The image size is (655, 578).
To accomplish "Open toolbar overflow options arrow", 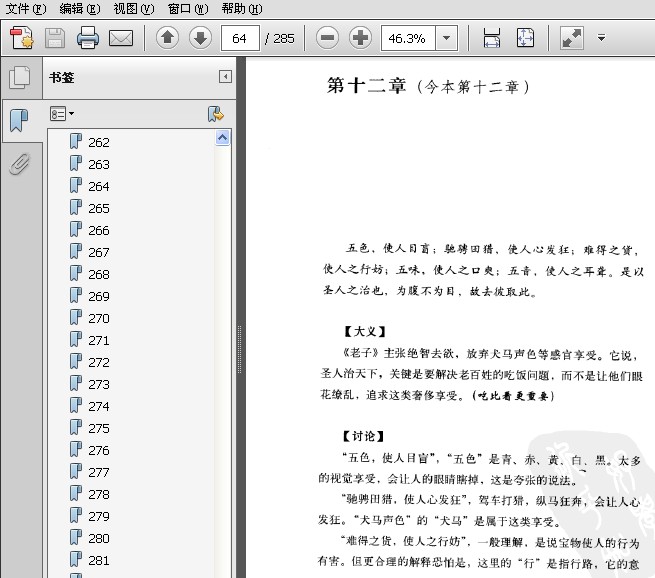I will (602, 38).
